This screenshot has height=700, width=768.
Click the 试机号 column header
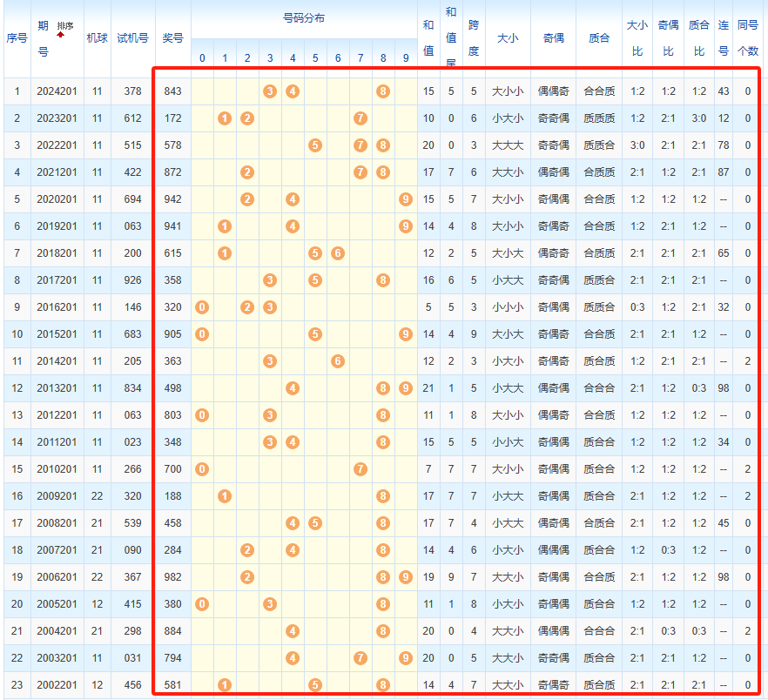[132, 38]
